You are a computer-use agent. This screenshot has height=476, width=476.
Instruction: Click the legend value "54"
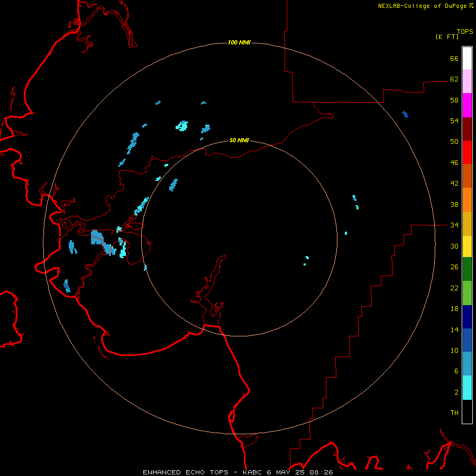[x=454, y=121]
